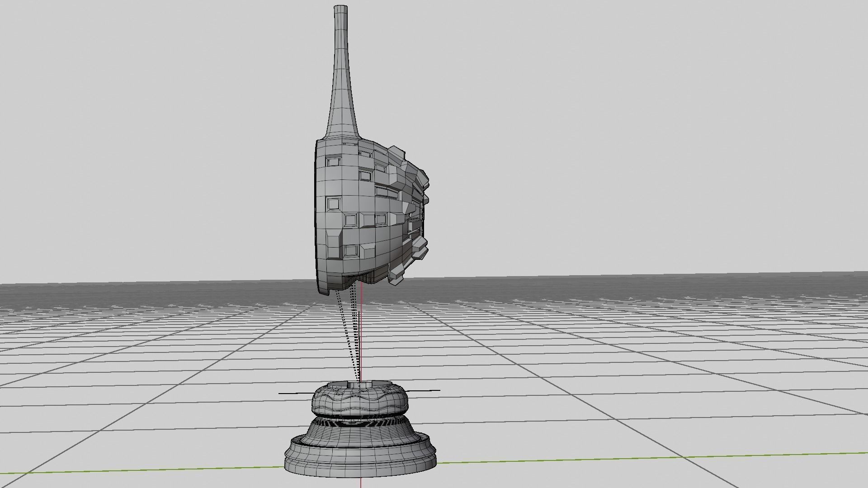Click the donut-shaped ring on top of the pedestal
This screenshot has height=488, width=868.
[x=361, y=398]
